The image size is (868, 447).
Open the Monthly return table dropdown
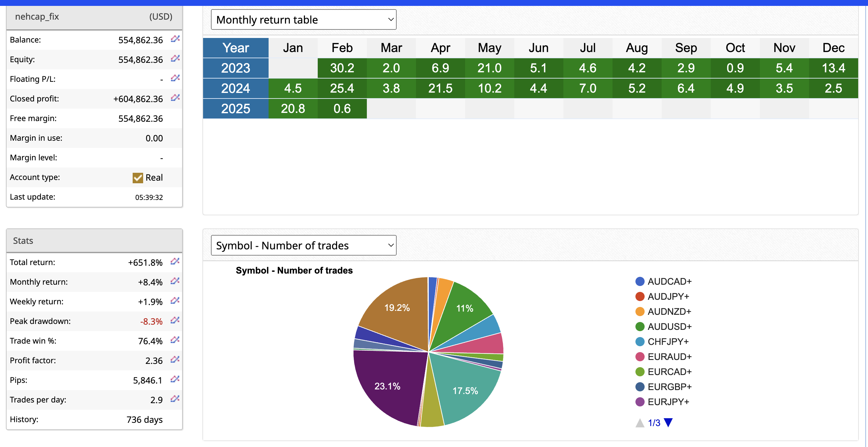[303, 20]
